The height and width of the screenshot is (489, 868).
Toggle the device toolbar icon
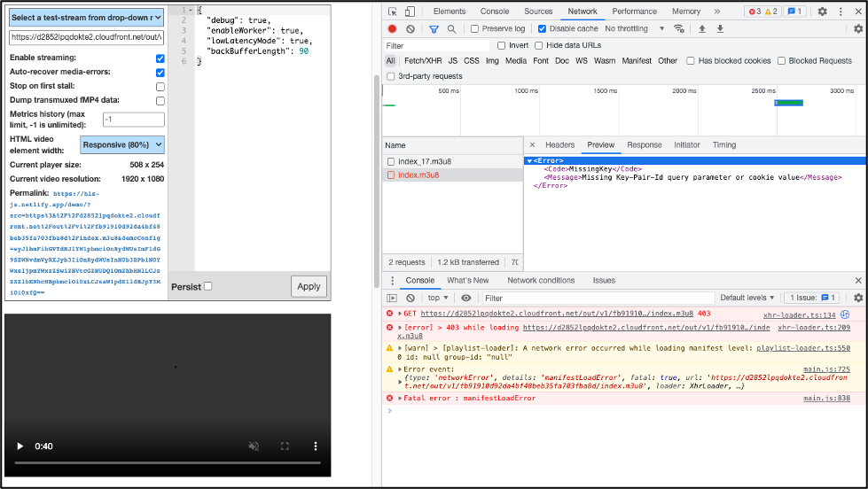pyautogui.click(x=411, y=12)
